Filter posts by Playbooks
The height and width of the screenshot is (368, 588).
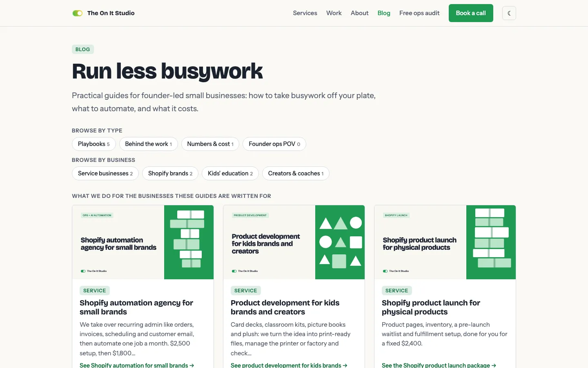click(94, 144)
